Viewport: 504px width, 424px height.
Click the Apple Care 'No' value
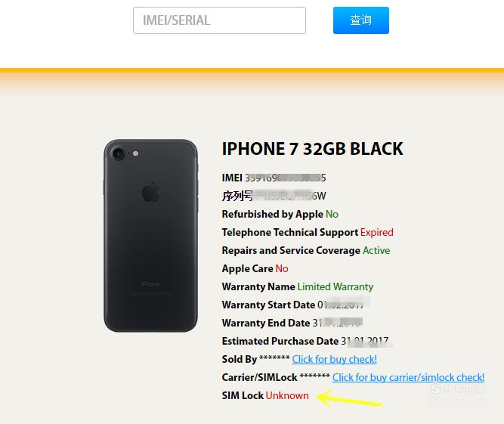point(282,268)
